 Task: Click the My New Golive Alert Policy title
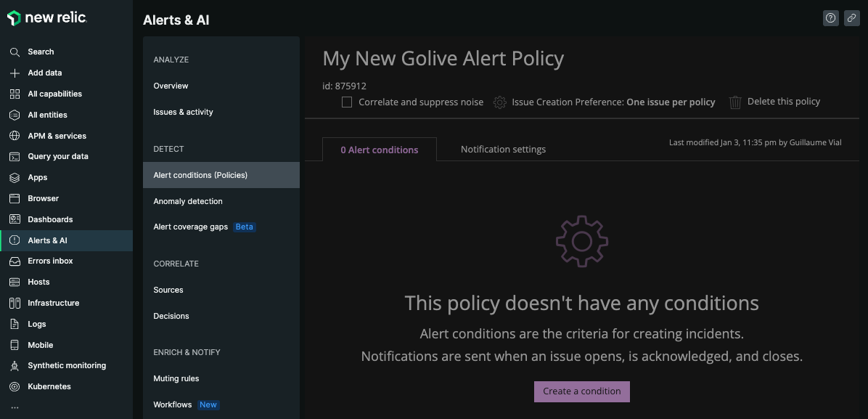(x=443, y=59)
